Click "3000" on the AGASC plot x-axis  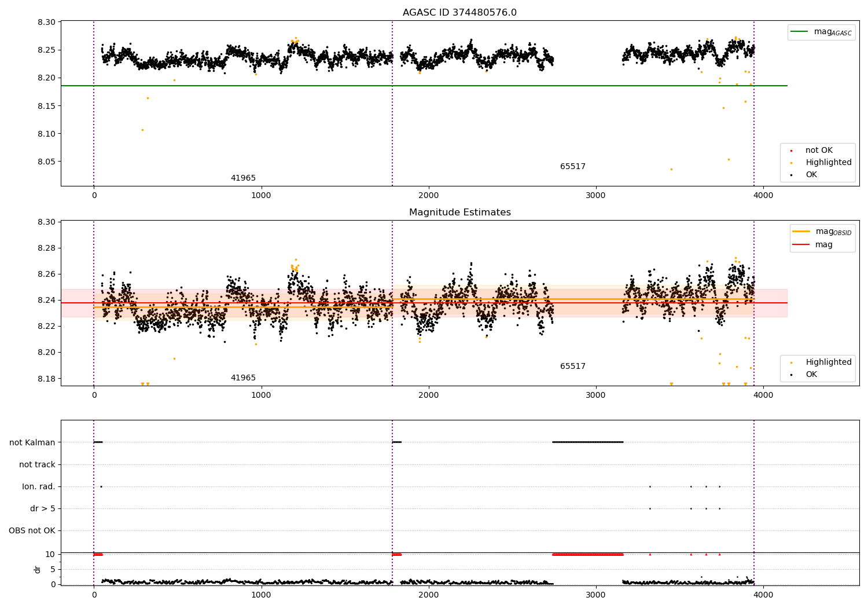(x=596, y=196)
